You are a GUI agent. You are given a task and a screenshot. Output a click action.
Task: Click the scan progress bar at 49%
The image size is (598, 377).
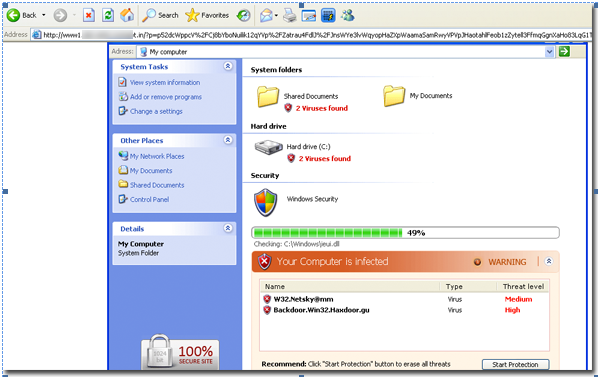(405, 233)
